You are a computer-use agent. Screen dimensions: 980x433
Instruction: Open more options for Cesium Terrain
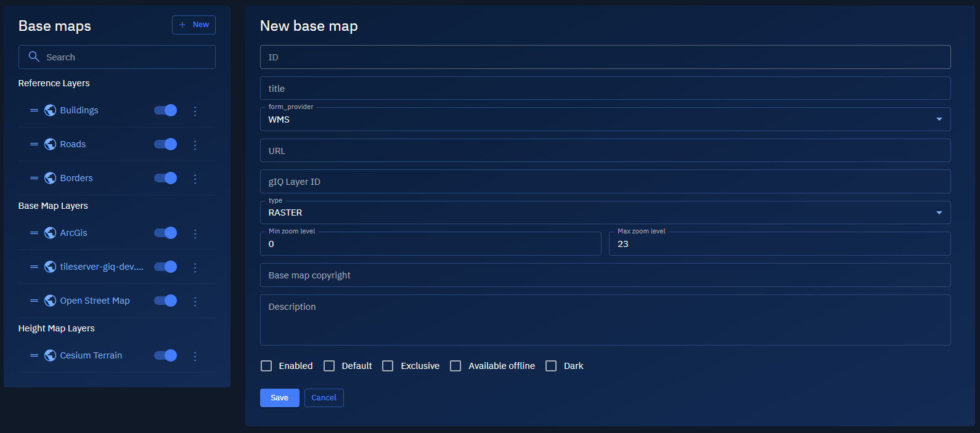[195, 356]
